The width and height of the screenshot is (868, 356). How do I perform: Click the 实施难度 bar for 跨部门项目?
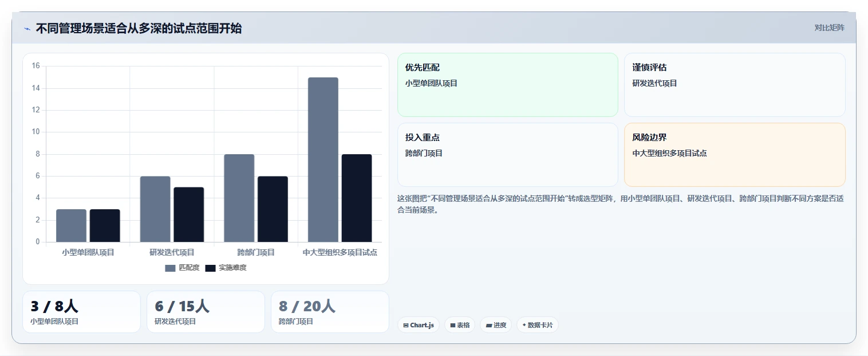pos(273,209)
